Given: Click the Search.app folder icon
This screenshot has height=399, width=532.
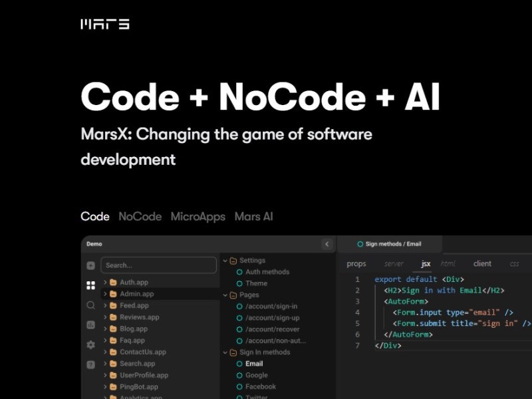Looking at the screenshot, I should 113,363.
